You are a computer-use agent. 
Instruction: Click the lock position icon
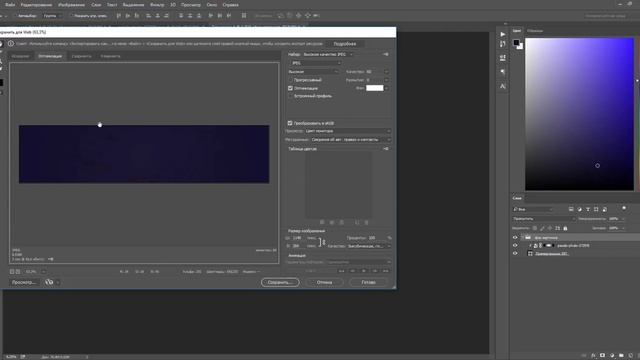click(x=550, y=228)
